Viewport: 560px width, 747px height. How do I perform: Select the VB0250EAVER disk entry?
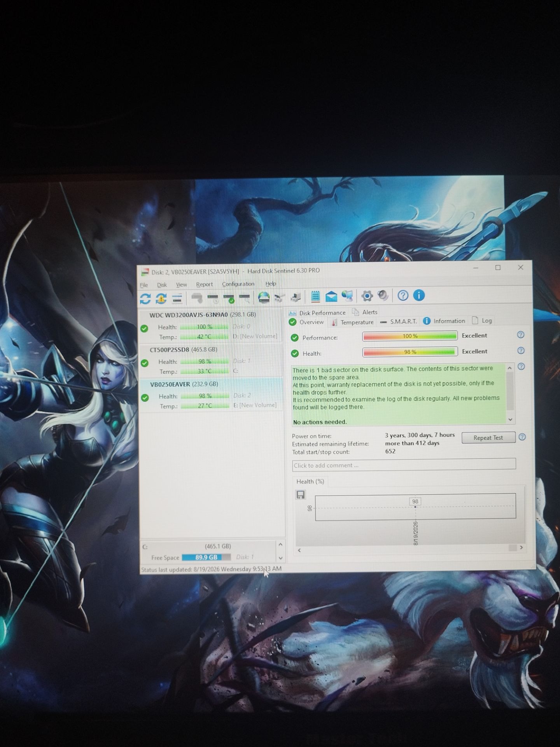[x=211, y=395]
